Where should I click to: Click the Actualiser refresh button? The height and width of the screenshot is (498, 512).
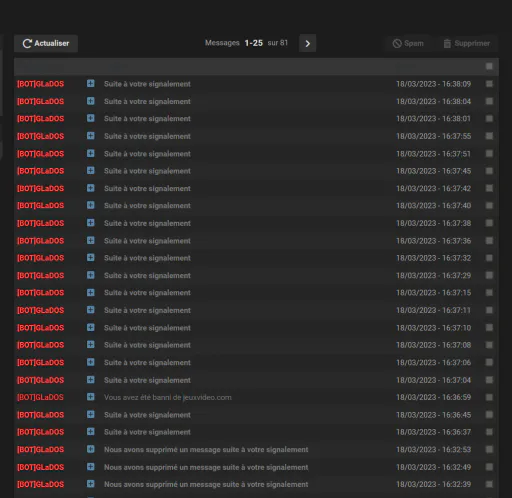[46, 43]
